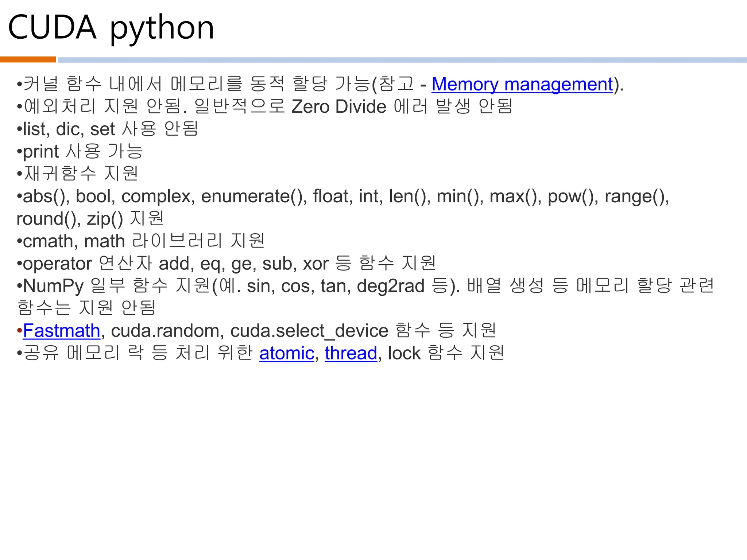Viewport: 747px width, 560px height.
Task: Click the NumPy word in bullet
Action: click(53, 286)
